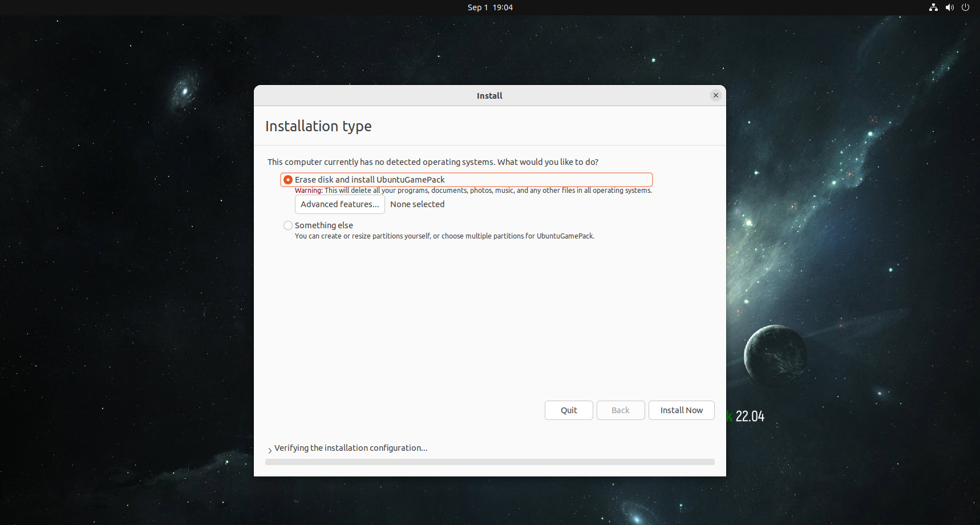The height and width of the screenshot is (525, 980).
Task: Open Advanced features dialog
Action: pos(339,204)
